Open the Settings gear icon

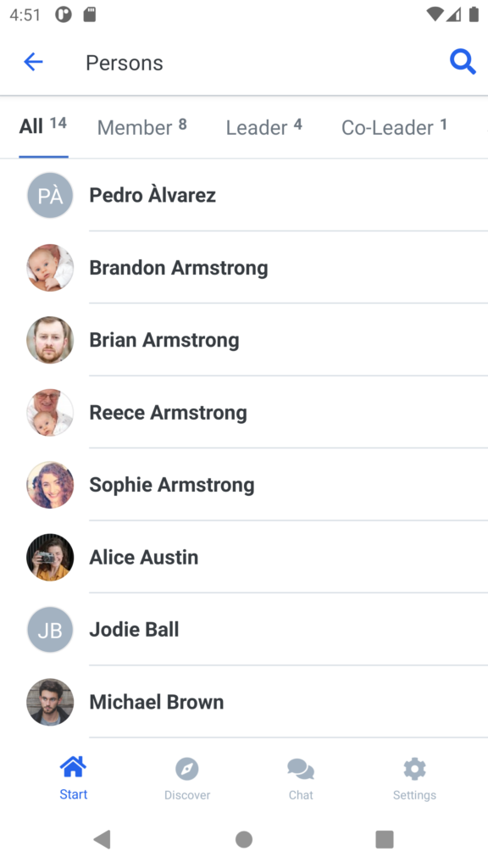(414, 768)
